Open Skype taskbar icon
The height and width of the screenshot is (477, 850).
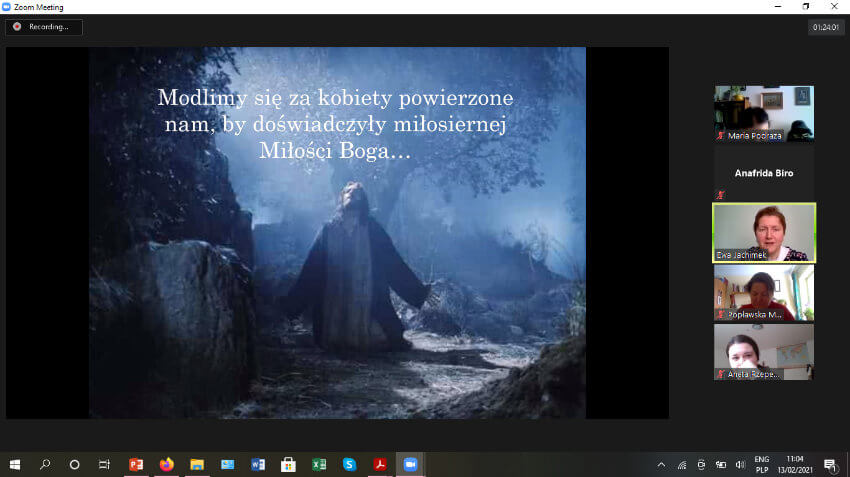[349, 464]
